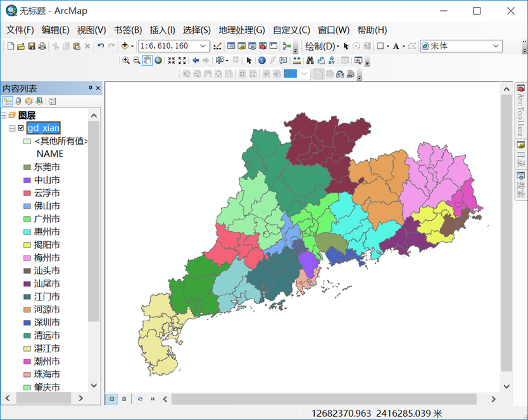Click the 深圳市 blue color swatch

pyautogui.click(x=27, y=323)
